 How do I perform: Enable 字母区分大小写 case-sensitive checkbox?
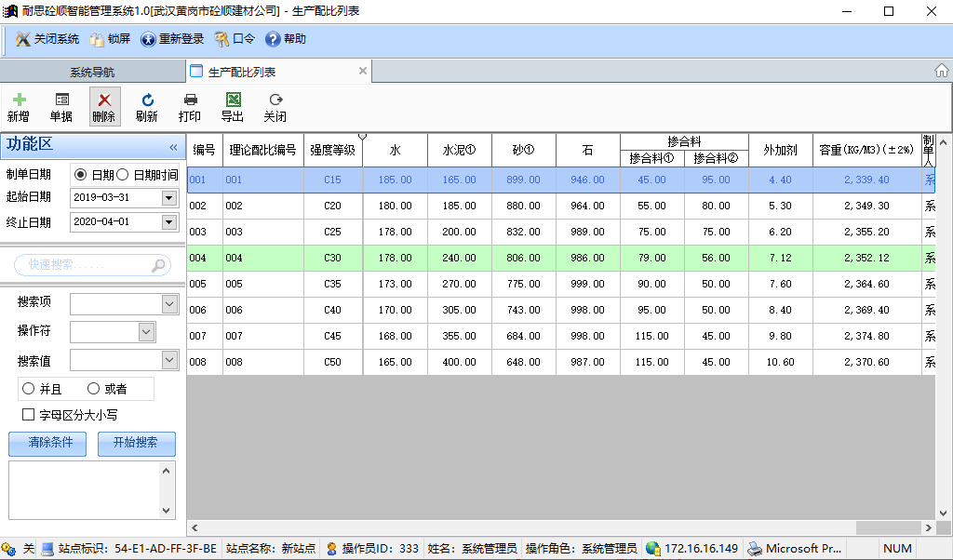pos(29,415)
